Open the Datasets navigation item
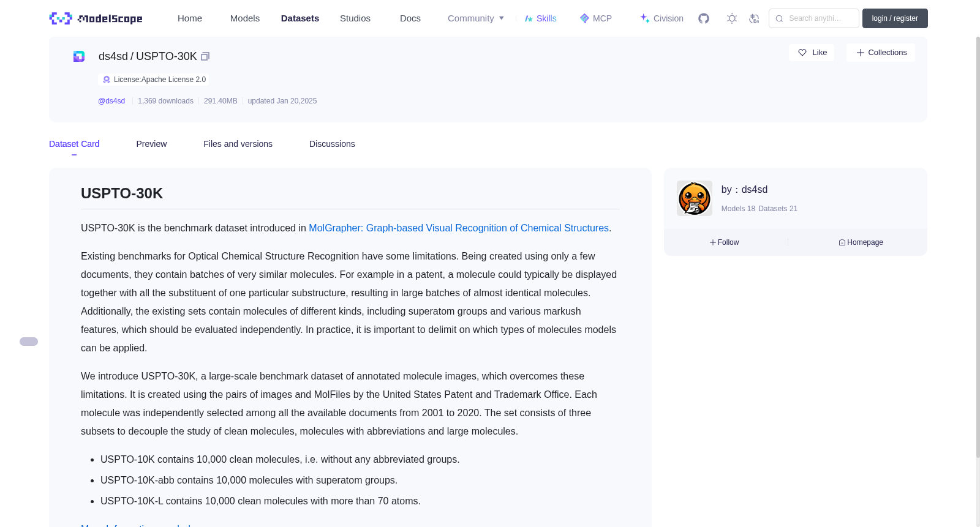Viewport: 980px width, 527px height. click(x=300, y=18)
